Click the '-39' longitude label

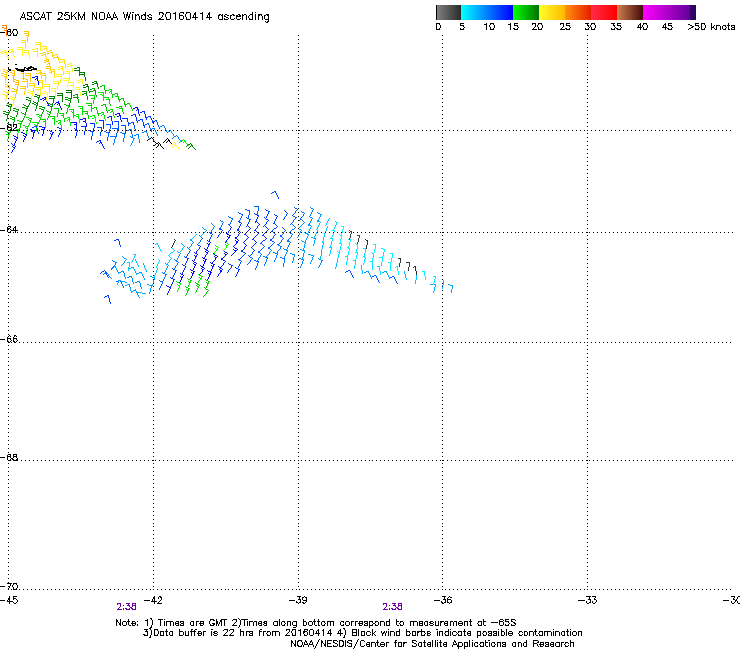(298, 600)
